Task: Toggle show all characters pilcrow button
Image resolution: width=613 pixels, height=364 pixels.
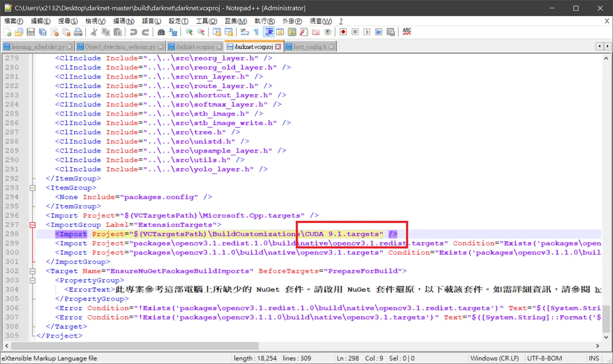Action: pos(256,32)
